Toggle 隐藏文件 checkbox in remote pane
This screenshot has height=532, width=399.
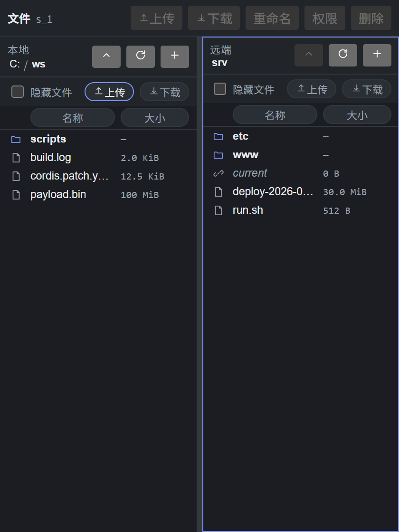pyautogui.click(x=220, y=89)
